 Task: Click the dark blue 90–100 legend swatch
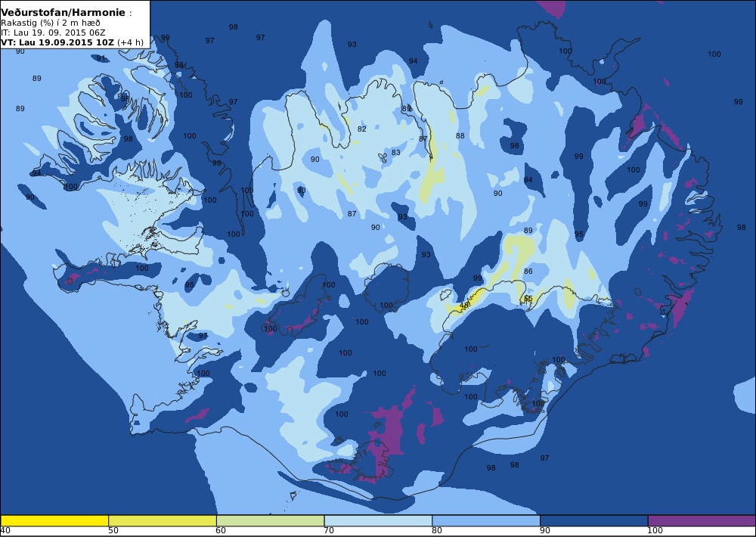click(x=594, y=520)
